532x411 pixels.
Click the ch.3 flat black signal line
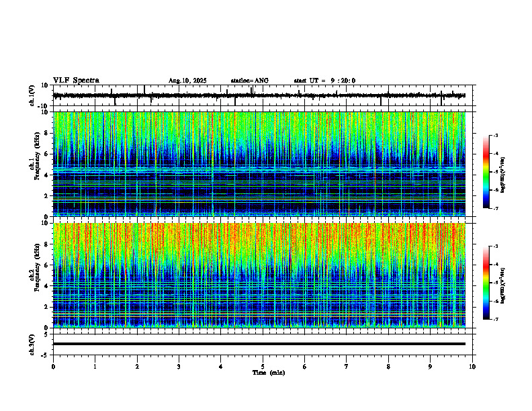259,344
